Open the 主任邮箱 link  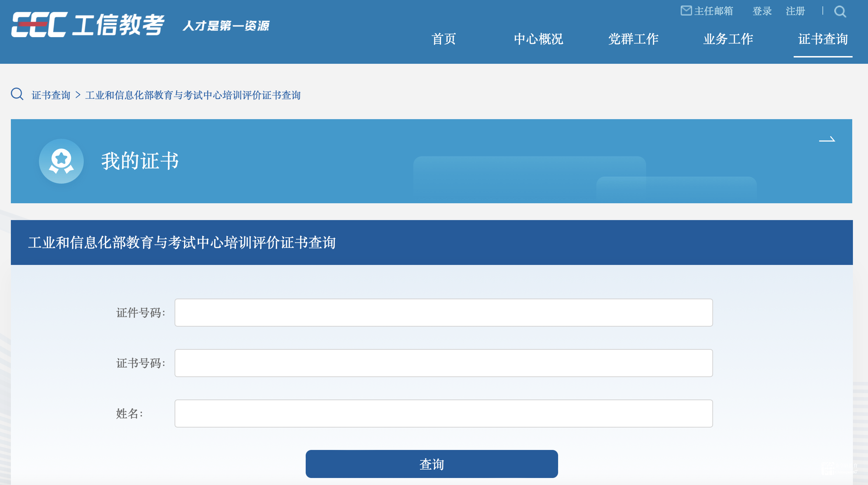point(713,11)
